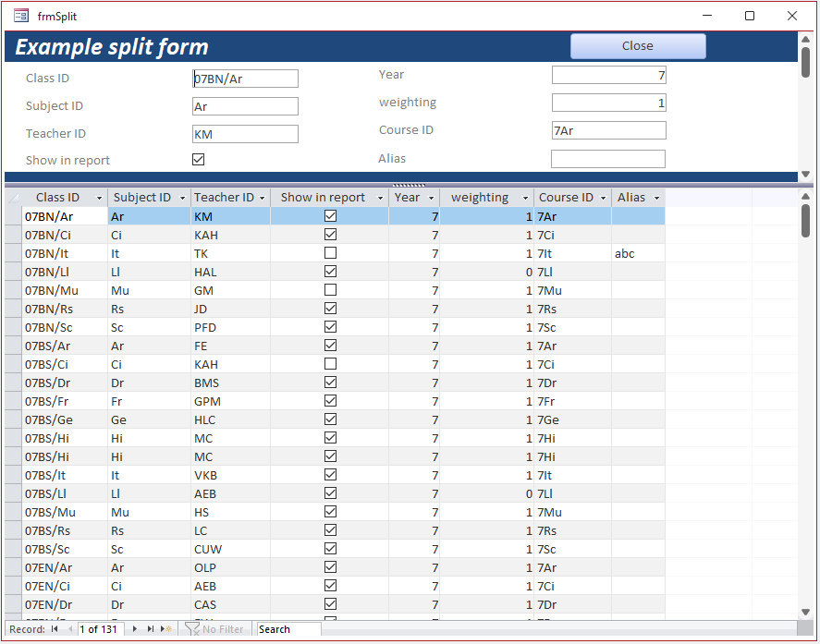This screenshot has width=820, height=644.
Task: Tick Show in report for row 07BS/Ci
Action: [330, 364]
